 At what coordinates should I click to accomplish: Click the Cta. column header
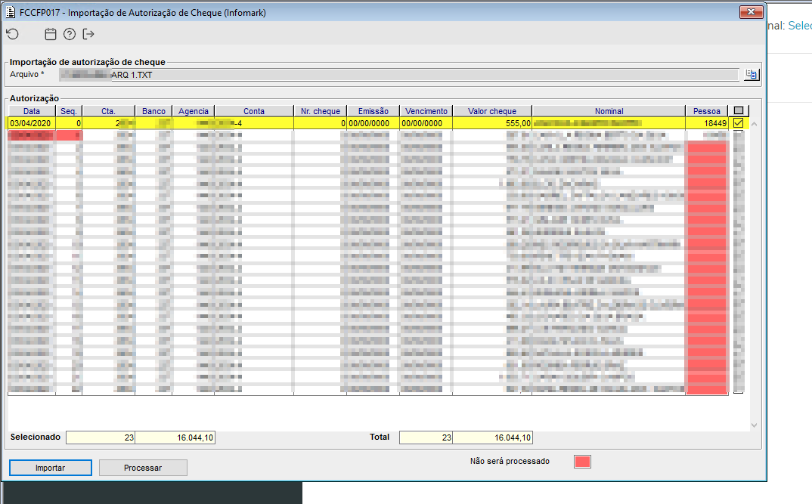108,111
